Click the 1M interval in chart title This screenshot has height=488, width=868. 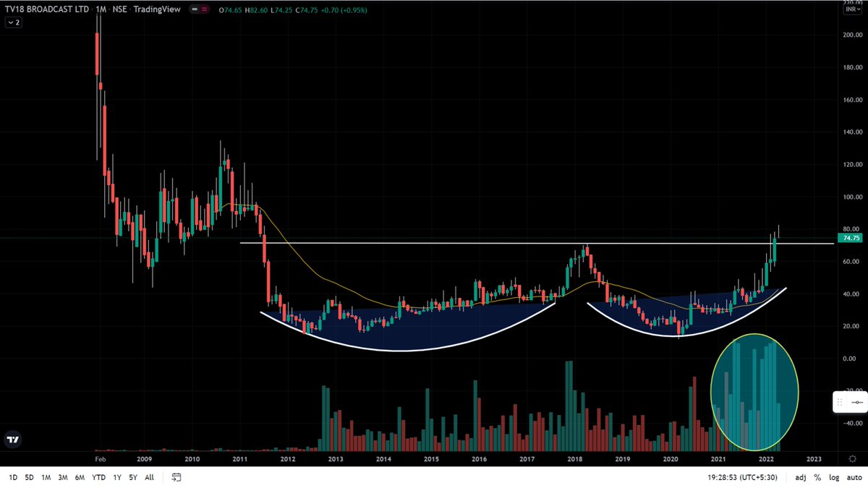[101, 9]
